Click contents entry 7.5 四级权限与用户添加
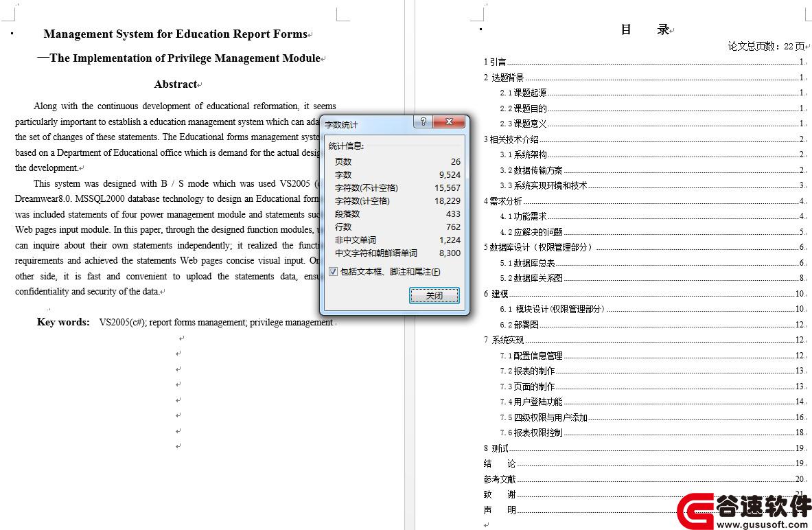The height and width of the screenshot is (530, 812). pos(652,417)
